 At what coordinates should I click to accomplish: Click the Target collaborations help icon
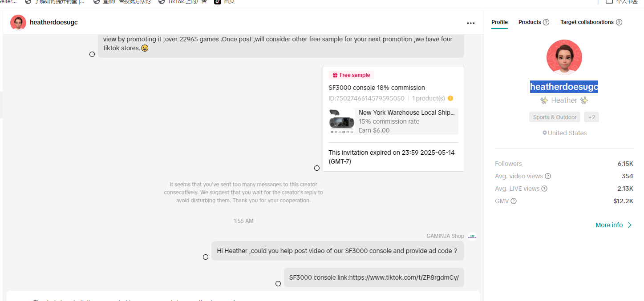pyautogui.click(x=619, y=22)
